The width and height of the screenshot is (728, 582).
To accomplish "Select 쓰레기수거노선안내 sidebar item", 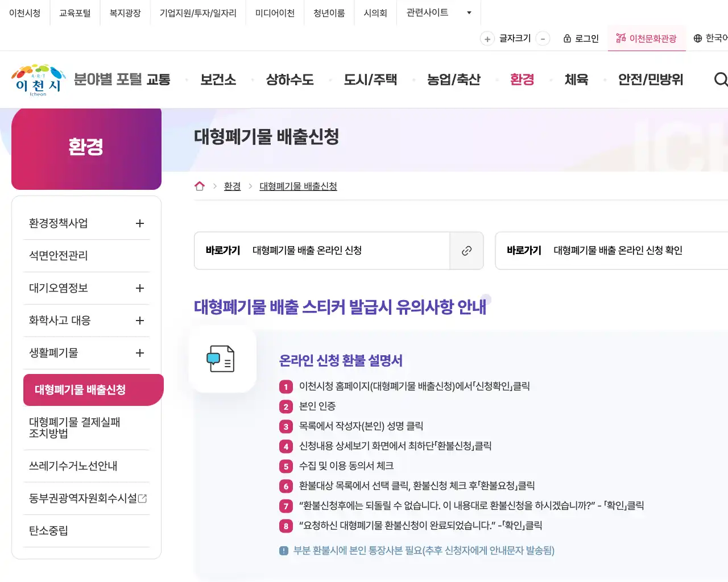I will (86, 466).
